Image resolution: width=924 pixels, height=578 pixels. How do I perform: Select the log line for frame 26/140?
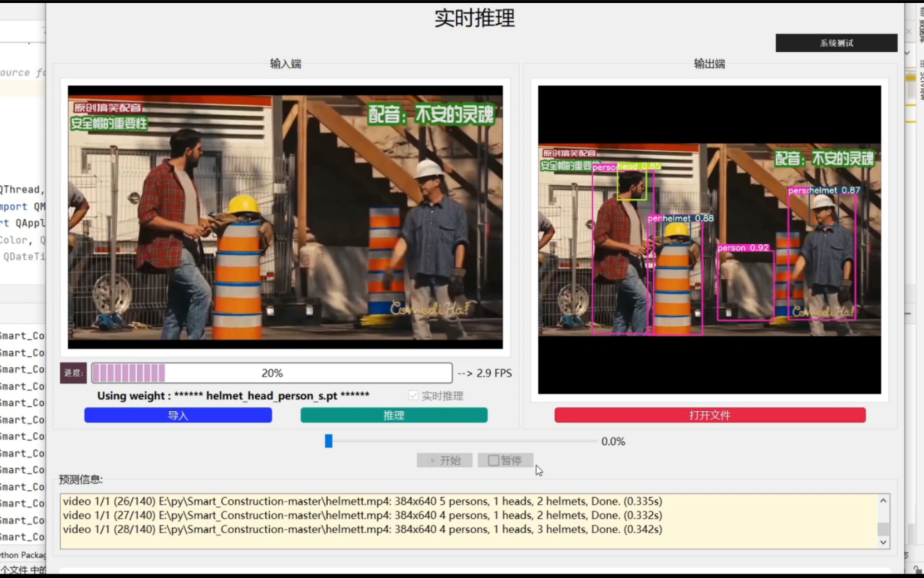tap(362, 501)
